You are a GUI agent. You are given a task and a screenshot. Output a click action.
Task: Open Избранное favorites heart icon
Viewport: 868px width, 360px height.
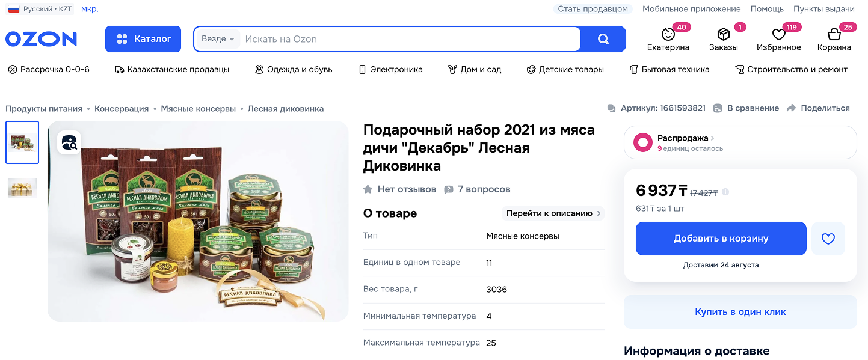779,34
